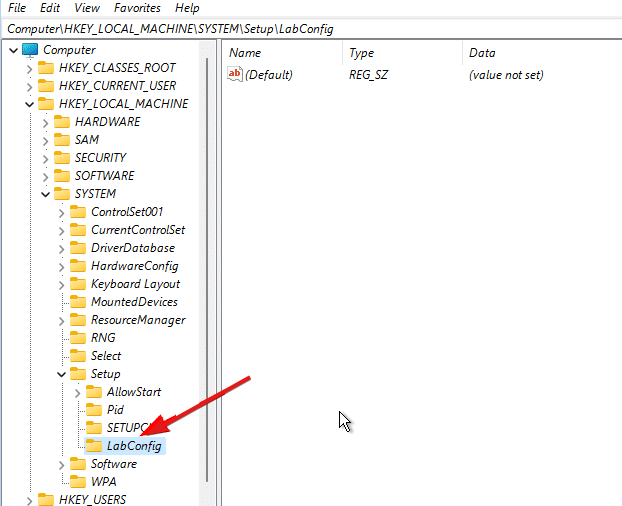Click the registry path address bar

pos(300,28)
